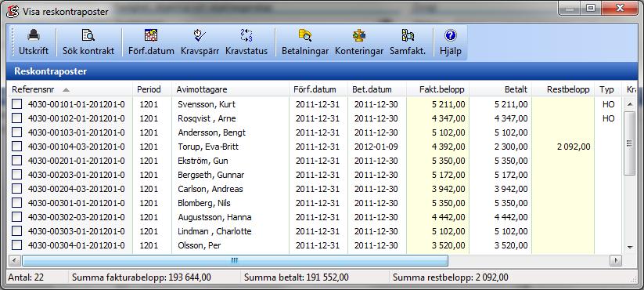Screen dimensions: 644x290
Task: Sort by Avimottagare column header
Action: (x=230, y=89)
